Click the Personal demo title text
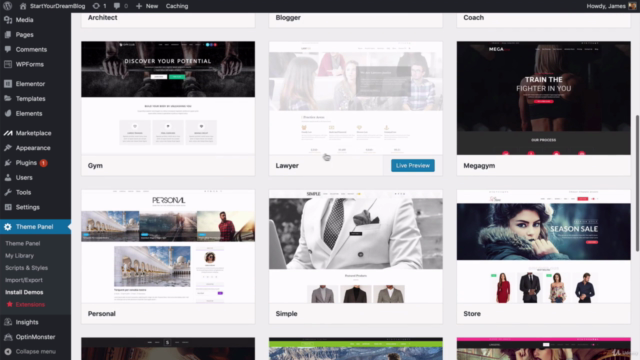640x360 pixels. point(102,313)
